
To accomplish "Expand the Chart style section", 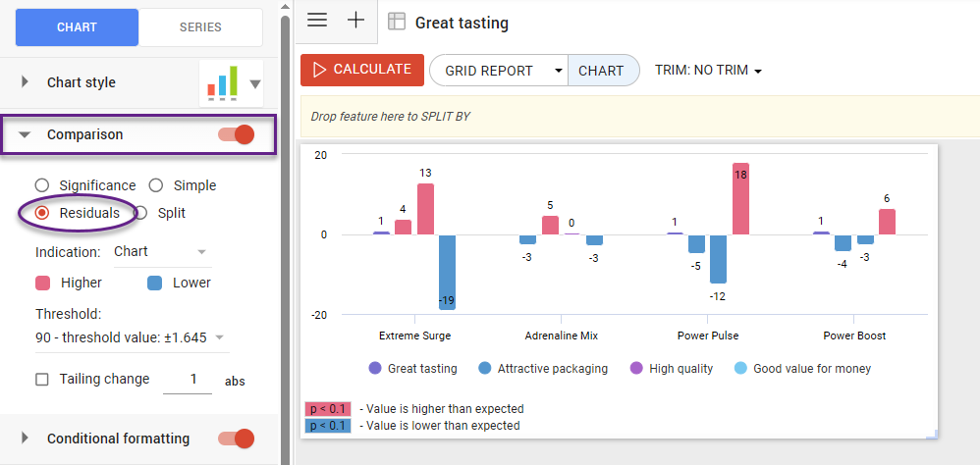I will [26, 82].
